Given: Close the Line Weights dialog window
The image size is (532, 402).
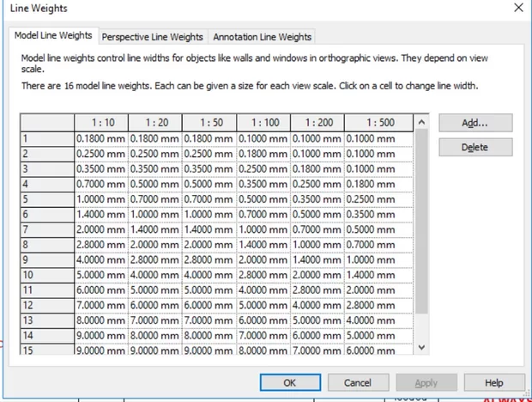Looking at the screenshot, I should click(518, 8).
